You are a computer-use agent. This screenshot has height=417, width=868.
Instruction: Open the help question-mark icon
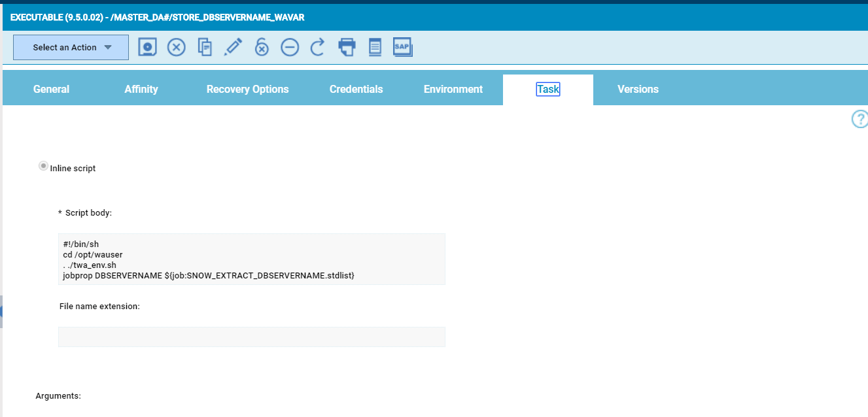point(859,119)
